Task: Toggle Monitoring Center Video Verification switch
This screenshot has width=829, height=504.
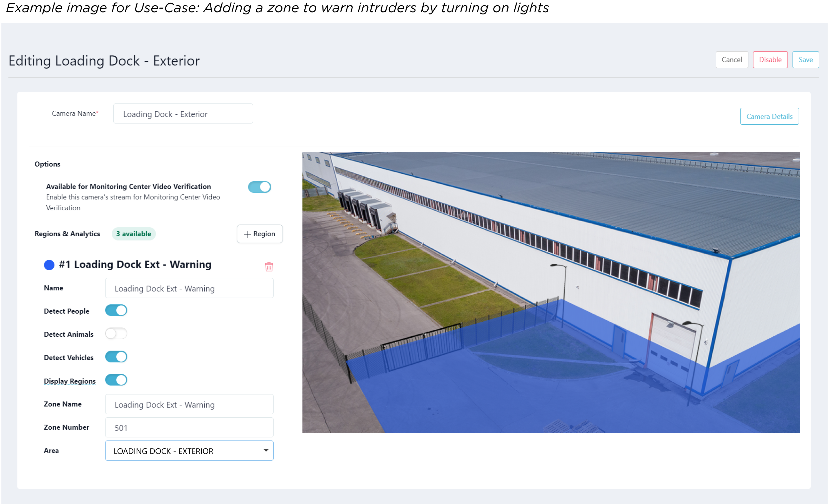Action: tap(259, 187)
